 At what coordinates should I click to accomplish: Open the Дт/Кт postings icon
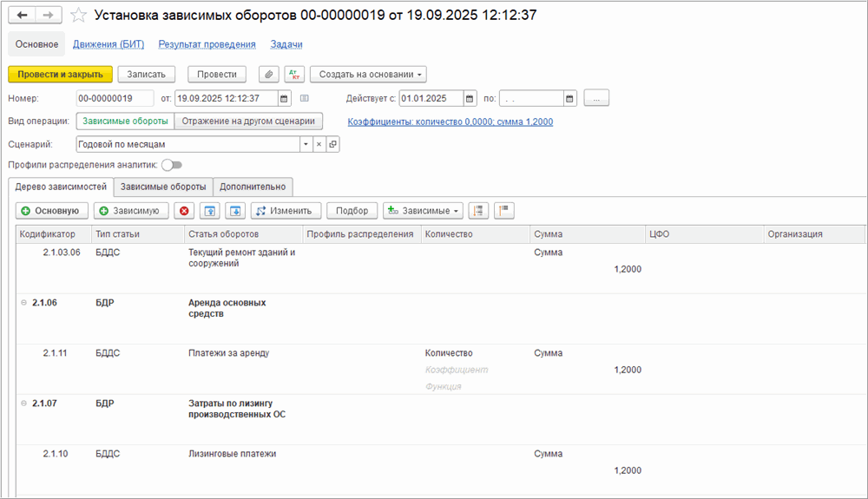[x=293, y=75]
